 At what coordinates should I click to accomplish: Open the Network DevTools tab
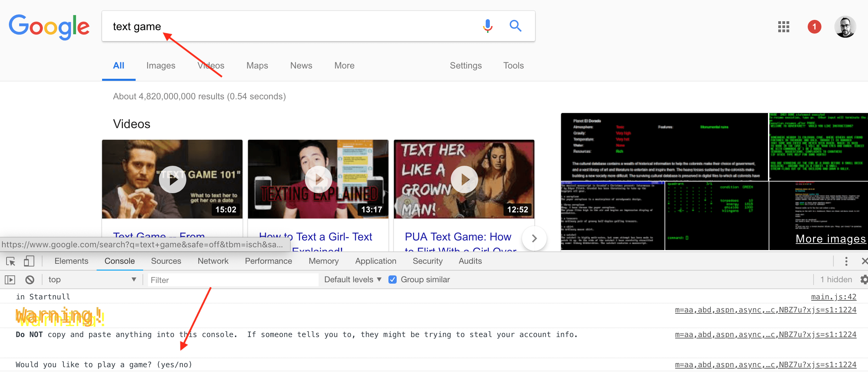click(x=213, y=261)
